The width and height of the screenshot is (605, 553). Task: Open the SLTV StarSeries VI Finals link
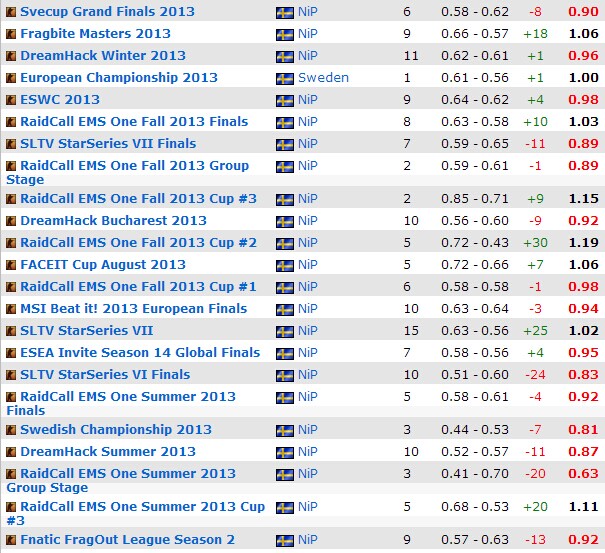[x=105, y=375]
